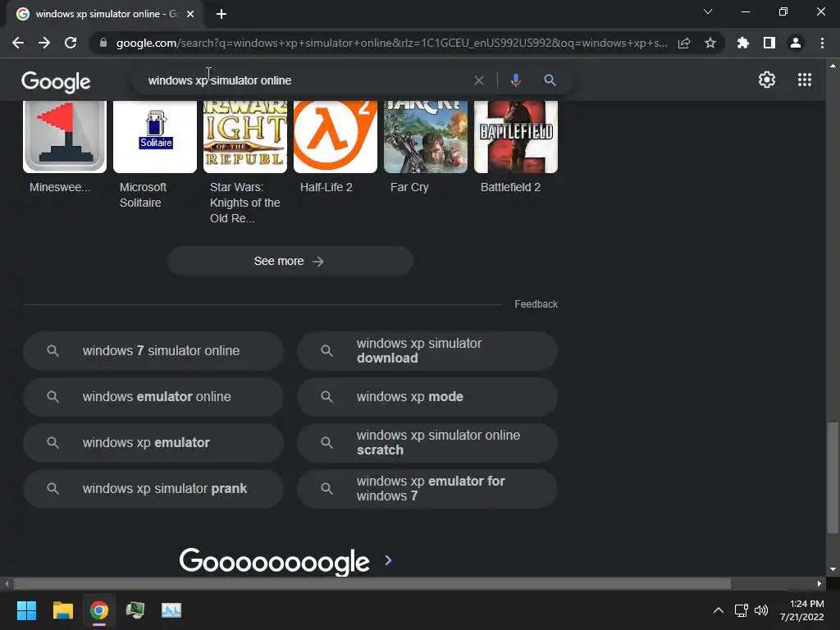Bookmark this tab with star icon
840x630 pixels.
(x=710, y=43)
